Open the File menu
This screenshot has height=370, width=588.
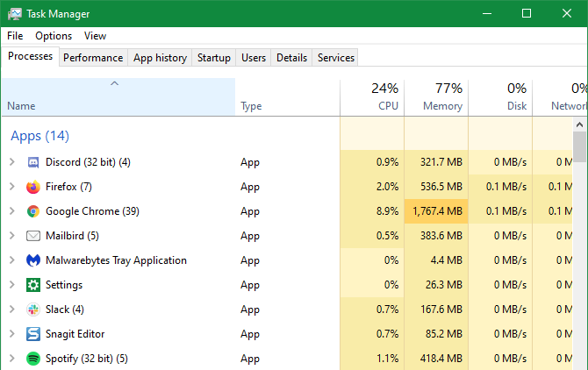pyautogui.click(x=15, y=36)
